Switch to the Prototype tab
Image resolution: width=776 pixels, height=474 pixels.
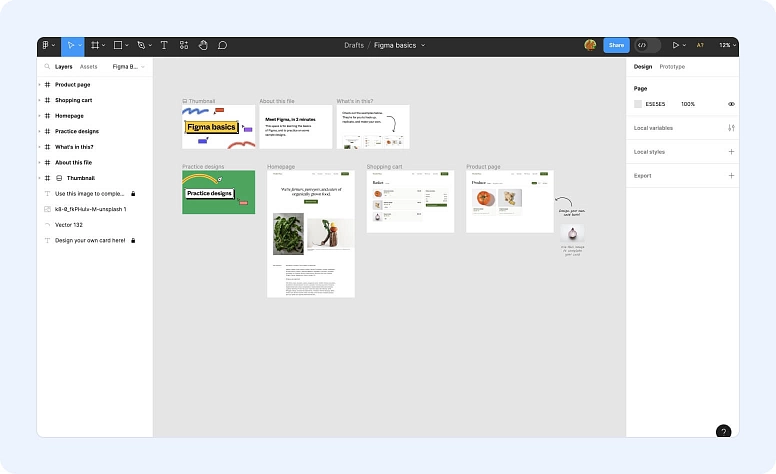[x=672, y=67]
